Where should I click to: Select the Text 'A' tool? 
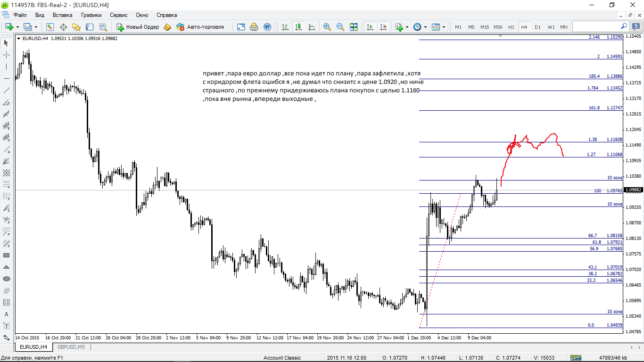(x=7, y=314)
